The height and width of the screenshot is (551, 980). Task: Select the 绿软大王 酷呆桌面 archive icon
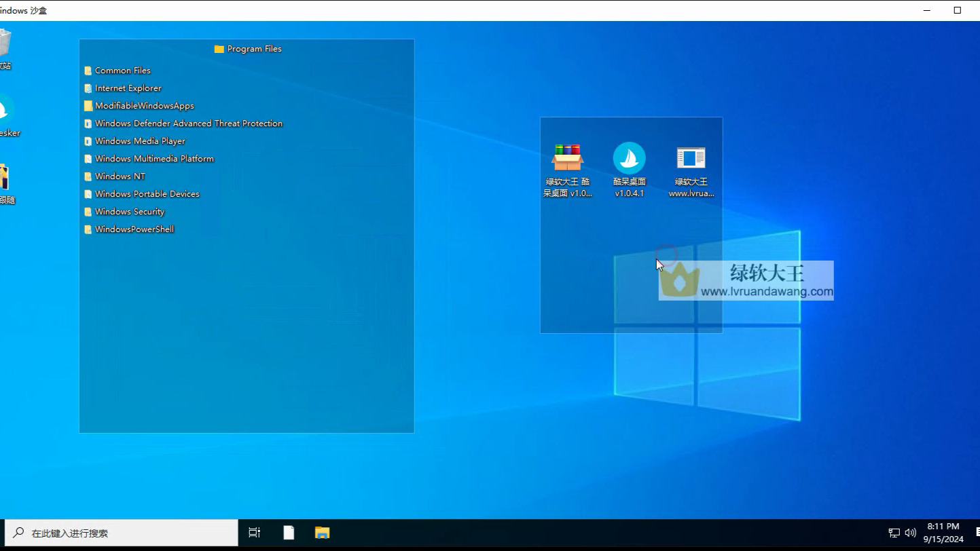click(x=567, y=158)
